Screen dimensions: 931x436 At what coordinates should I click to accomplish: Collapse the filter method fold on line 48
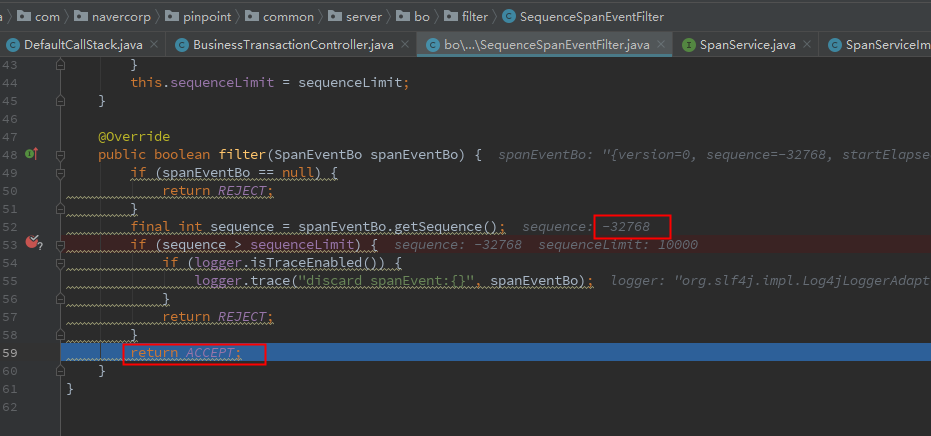click(60, 155)
